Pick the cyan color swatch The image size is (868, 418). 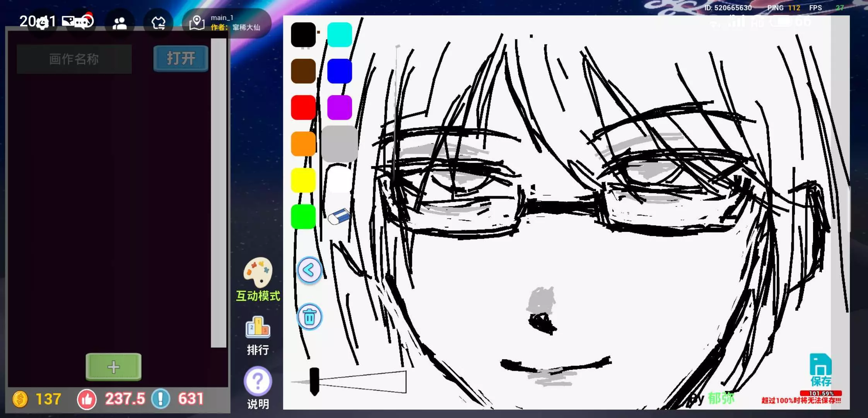tap(340, 35)
